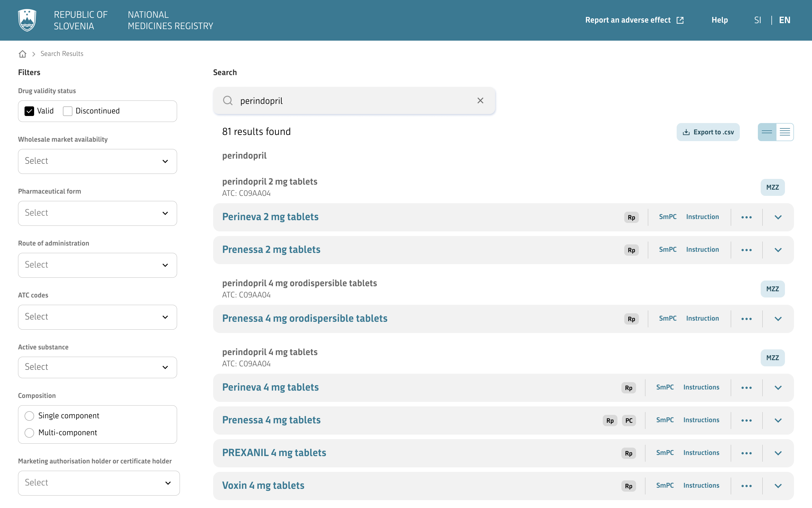This screenshot has width=812, height=508.
Task: Open more options for Prenessa 4 mg orodispersible
Action: [747, 319]
